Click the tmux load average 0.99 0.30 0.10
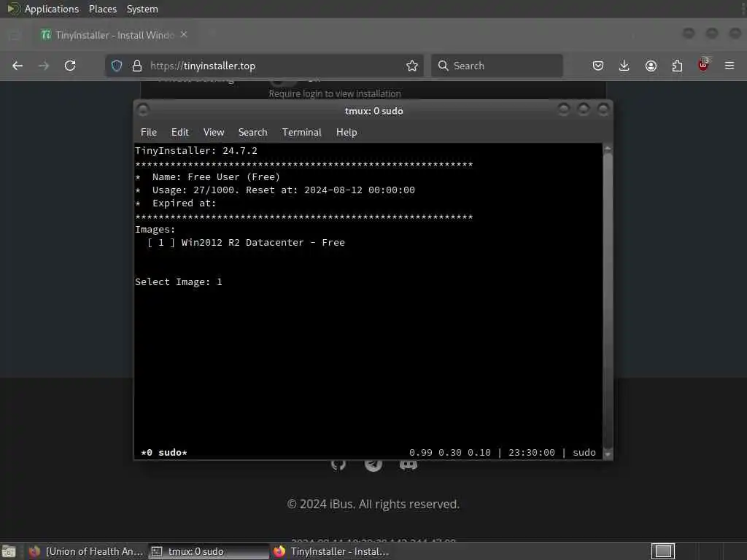 (449, 452)
